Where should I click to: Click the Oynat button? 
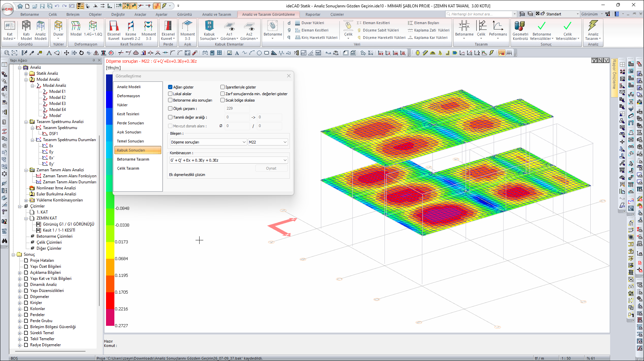pyautogui.click(x=271, y=168)
